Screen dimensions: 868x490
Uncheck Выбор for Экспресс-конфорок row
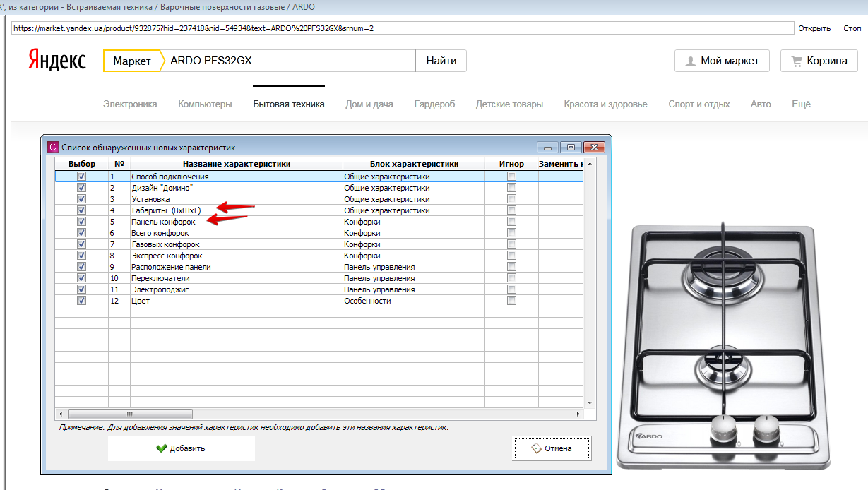coord(81,256)
